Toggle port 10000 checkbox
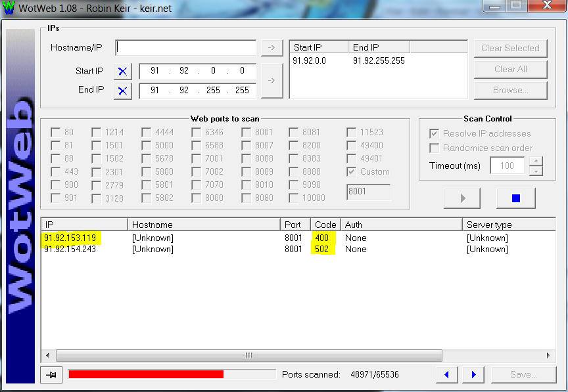568x392 pixels. click(x=293, y=198)
